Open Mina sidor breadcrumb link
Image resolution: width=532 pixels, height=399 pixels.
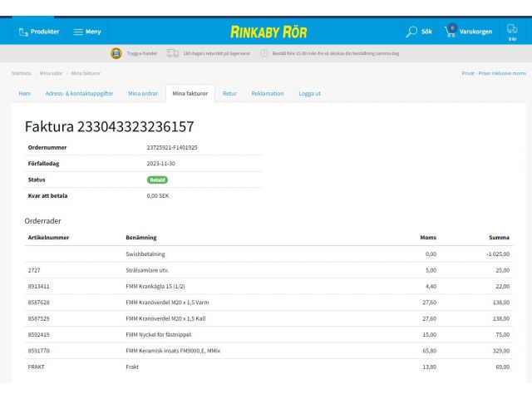52,73
